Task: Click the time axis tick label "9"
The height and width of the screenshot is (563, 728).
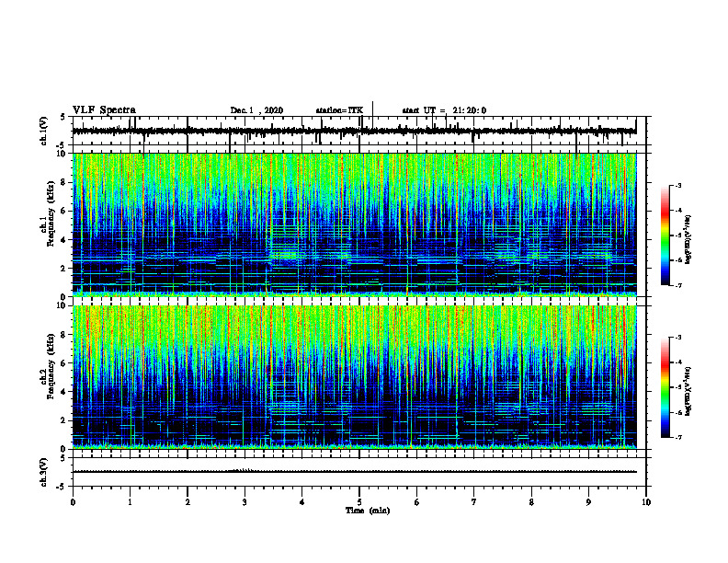Action: [588, 502]
